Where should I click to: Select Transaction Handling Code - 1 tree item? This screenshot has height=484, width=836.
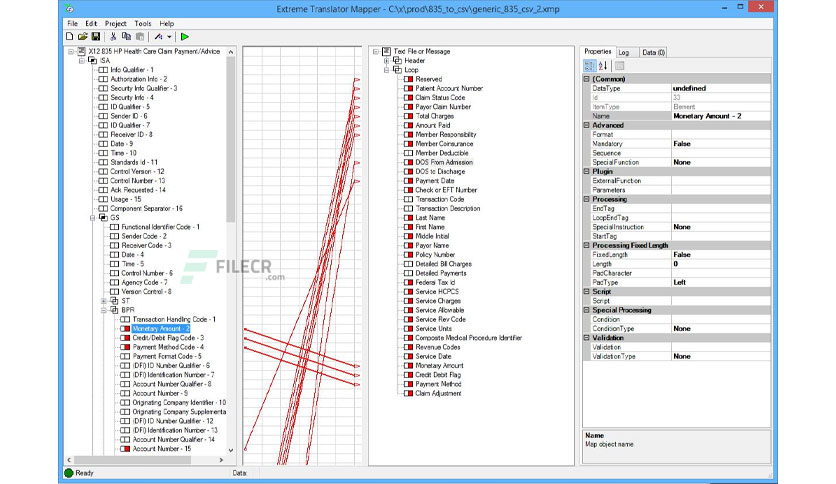pyautogui.click(x=174, y=319)
